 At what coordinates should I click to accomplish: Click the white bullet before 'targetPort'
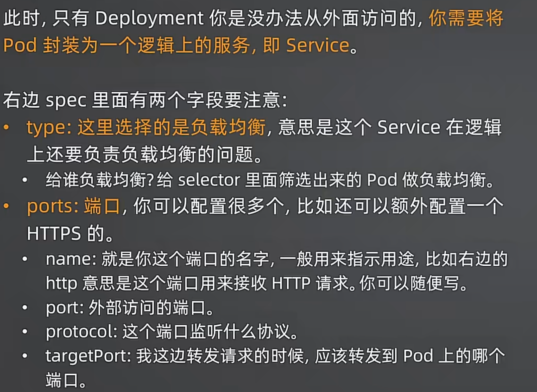(x=25, y=356)
